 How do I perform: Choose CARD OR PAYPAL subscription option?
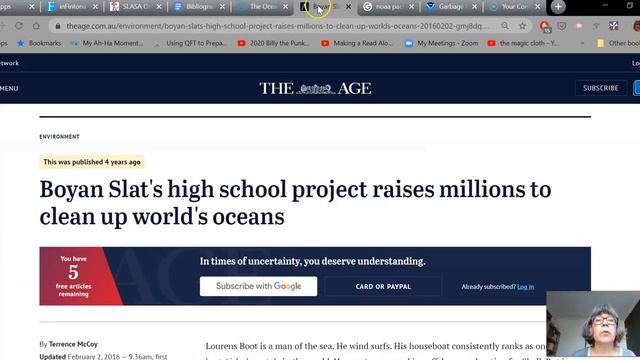pos(383,287)
